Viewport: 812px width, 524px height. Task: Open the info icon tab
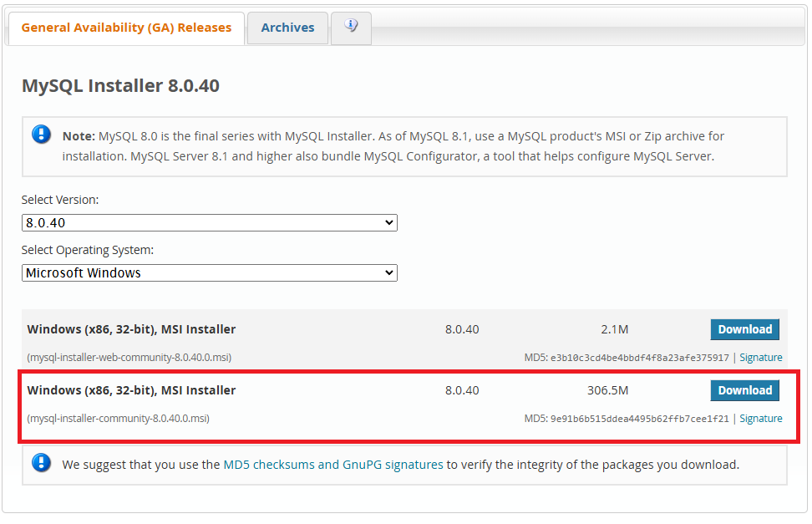tap(351, 27)
